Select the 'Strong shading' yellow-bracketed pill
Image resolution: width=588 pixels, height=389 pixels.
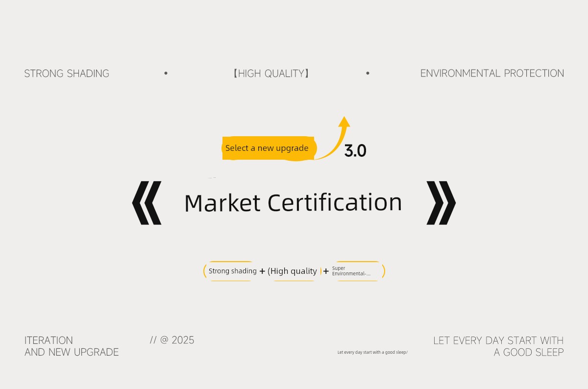click(x=232, y=271)
